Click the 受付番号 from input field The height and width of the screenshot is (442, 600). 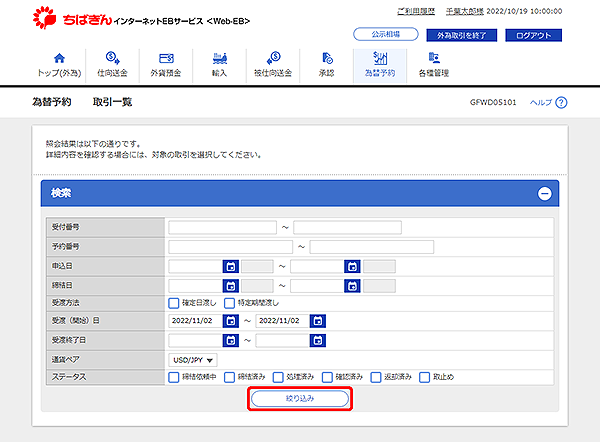tap(222, 227)
